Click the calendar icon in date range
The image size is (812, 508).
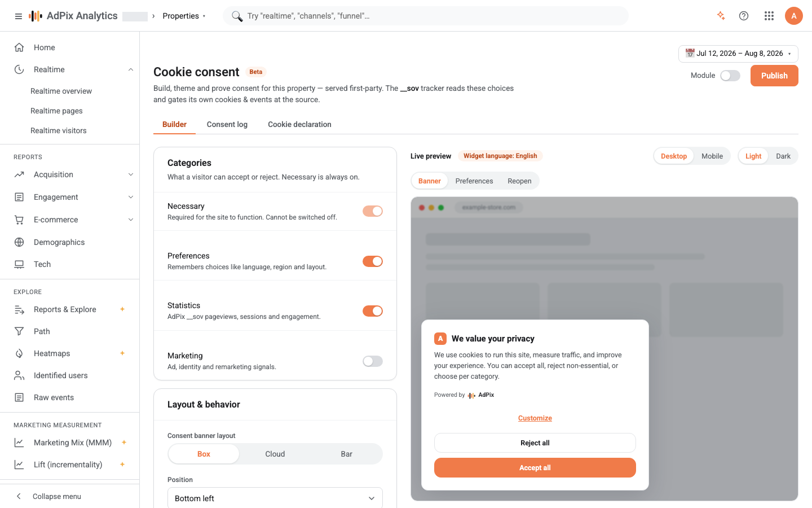(690, 53)
